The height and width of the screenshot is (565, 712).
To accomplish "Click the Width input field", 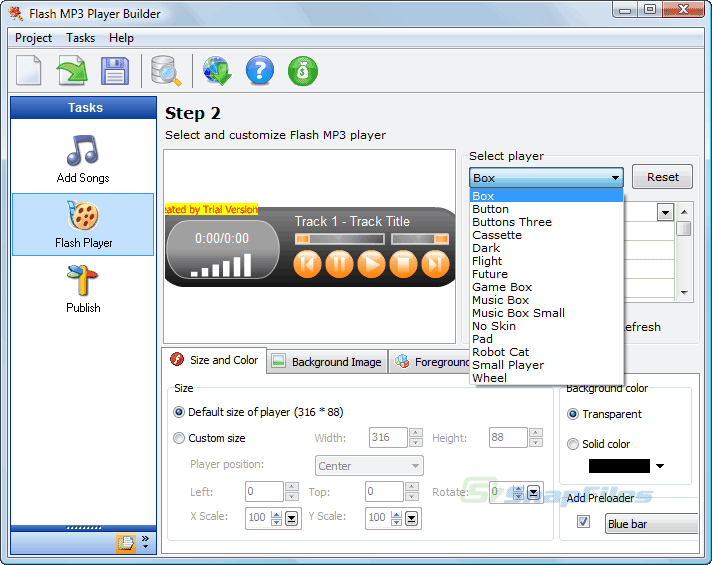I will tap(388, 437).
